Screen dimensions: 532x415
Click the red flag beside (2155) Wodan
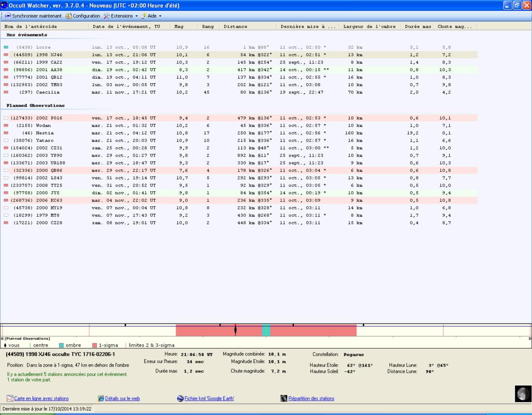6,126
